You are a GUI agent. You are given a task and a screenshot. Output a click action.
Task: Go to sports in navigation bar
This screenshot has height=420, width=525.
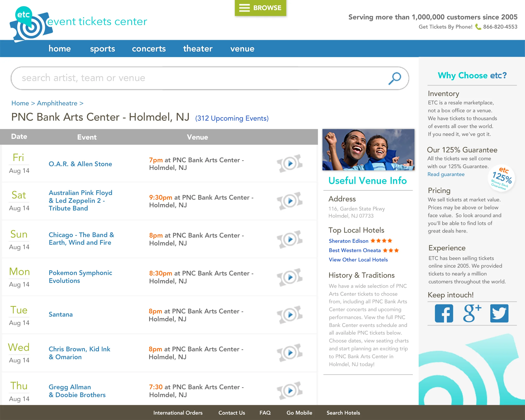click(x=102, y=49)
